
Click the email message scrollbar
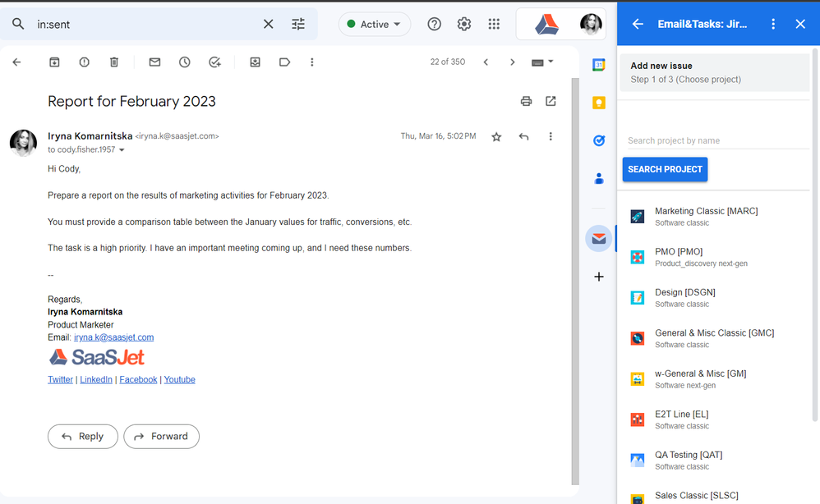pos(575,282)
